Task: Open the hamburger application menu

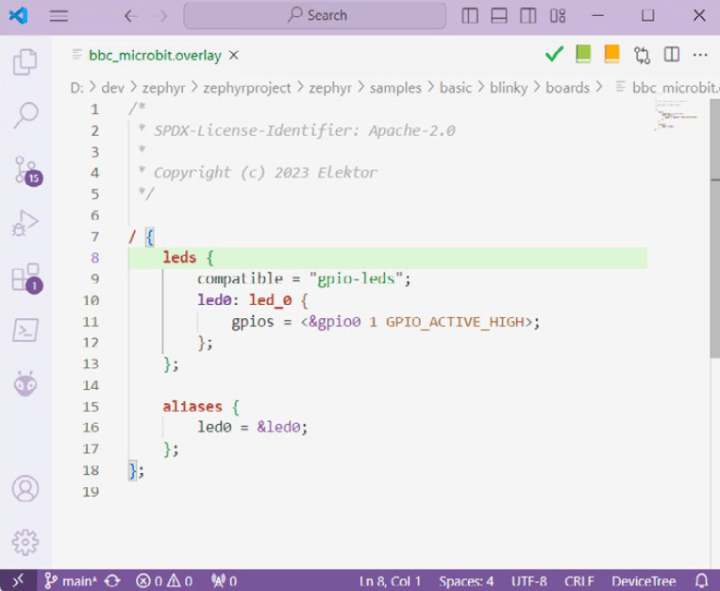Action: (x=59, y=16)
